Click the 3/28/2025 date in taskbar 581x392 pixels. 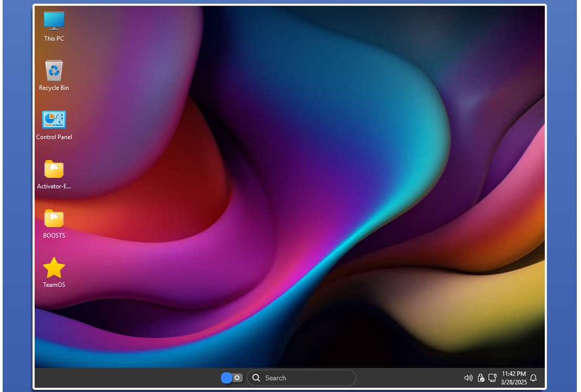tap(513, 382)
